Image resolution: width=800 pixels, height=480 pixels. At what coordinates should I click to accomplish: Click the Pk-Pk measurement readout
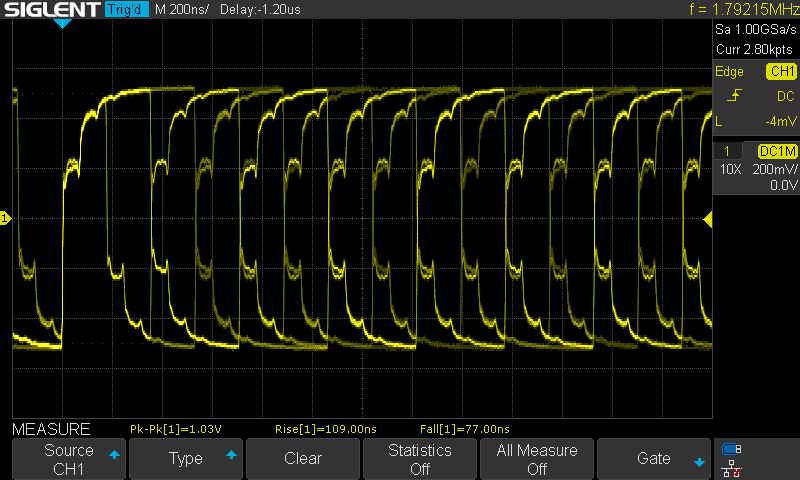pos(175,429)
